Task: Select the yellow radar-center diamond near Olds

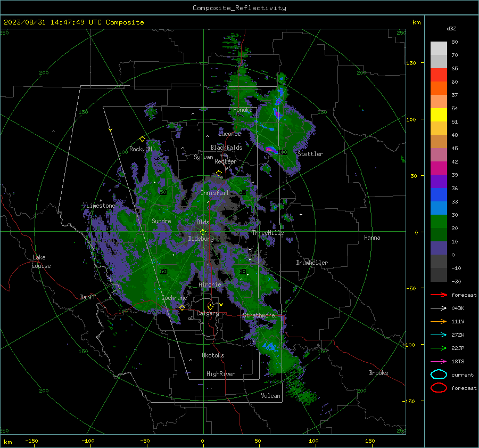Action: 203,232
